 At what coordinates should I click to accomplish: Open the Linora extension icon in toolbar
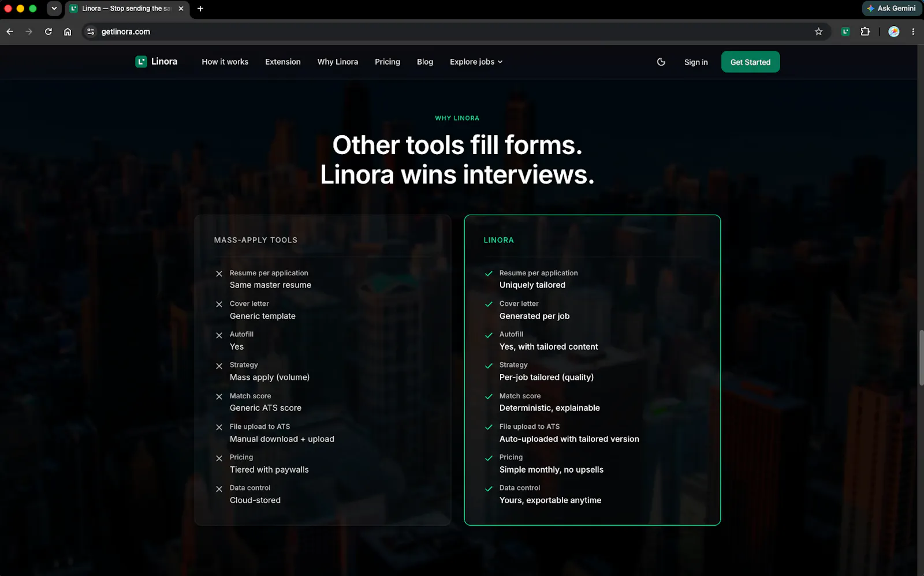coord(845,32)
